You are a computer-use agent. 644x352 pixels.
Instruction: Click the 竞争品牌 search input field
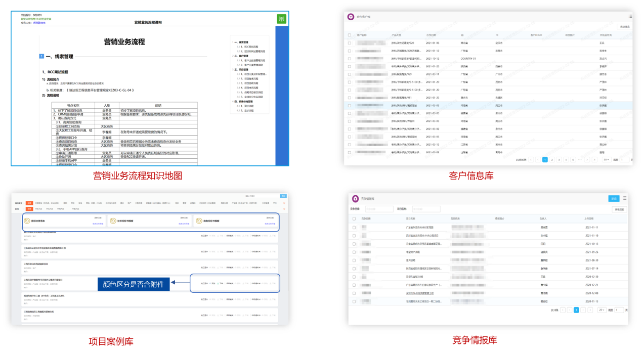click(x=379, y=209)
